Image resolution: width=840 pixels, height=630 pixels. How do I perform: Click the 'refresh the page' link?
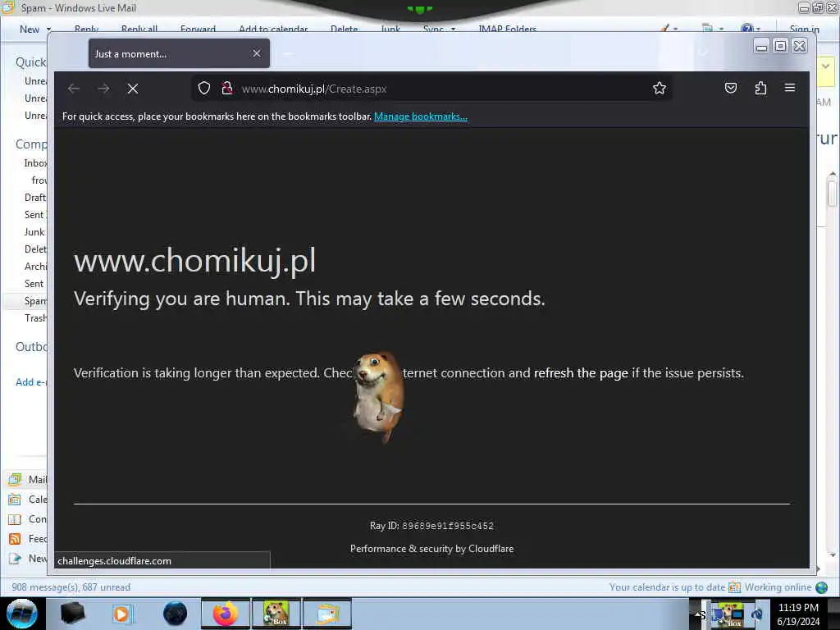coord(581,373)
